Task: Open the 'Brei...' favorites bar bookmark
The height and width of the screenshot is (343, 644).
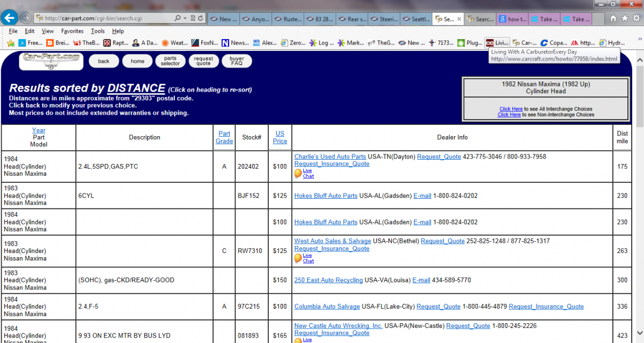Action: click(58, 43)
